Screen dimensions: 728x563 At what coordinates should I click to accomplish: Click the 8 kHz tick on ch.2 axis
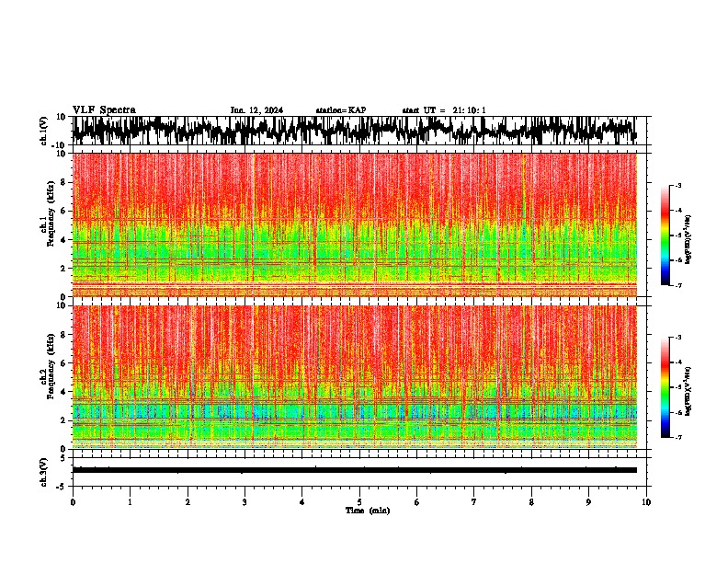[x=63, y=335]
